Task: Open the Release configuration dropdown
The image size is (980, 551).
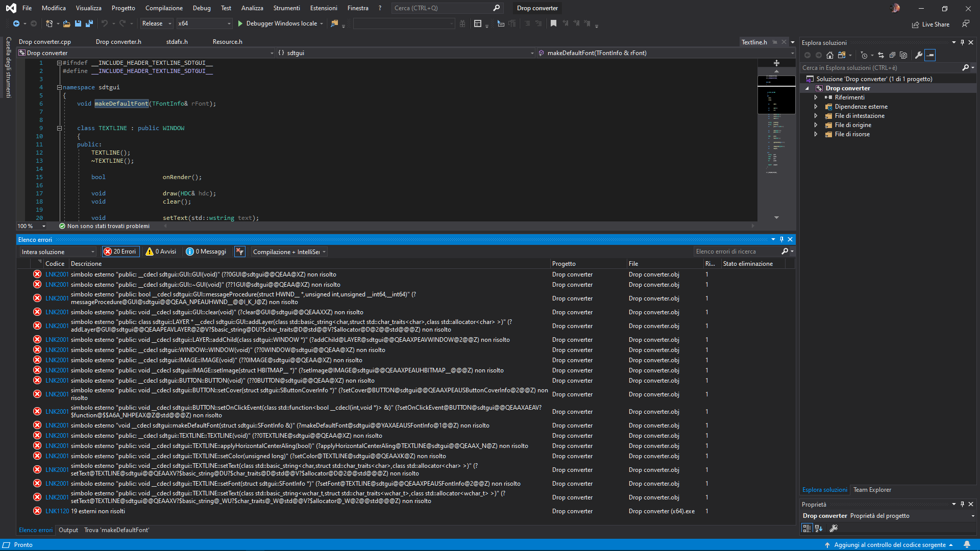Action: tap(156, 23)
